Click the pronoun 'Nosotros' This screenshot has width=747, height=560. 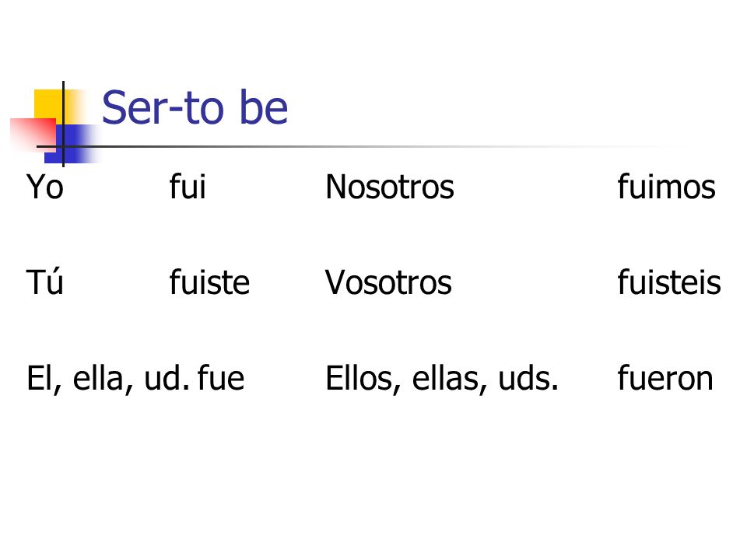(x=390, y=187)
